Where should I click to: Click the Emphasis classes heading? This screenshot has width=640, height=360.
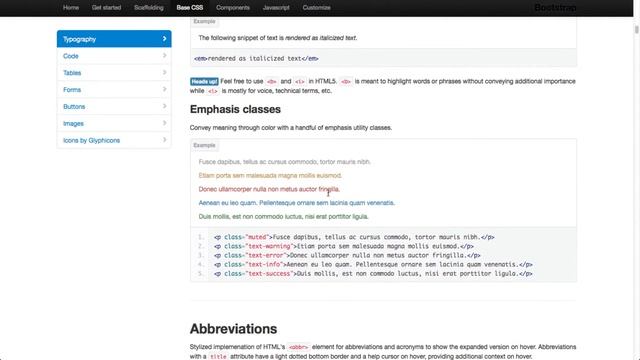(235, 109)
